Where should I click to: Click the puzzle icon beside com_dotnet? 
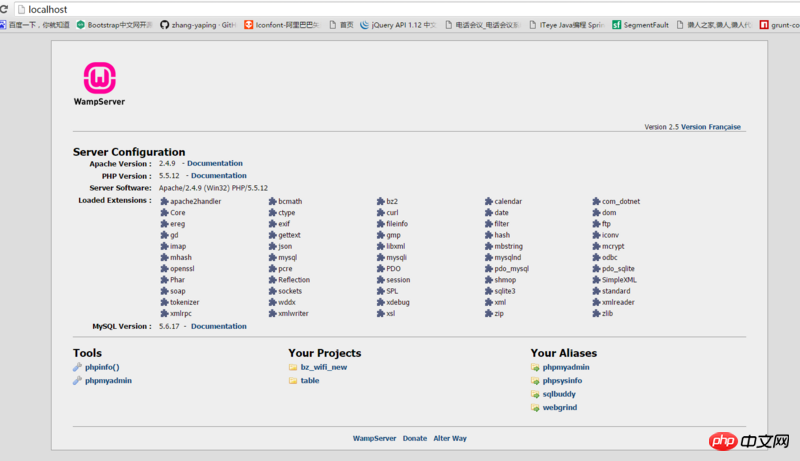tap(596, 201)
